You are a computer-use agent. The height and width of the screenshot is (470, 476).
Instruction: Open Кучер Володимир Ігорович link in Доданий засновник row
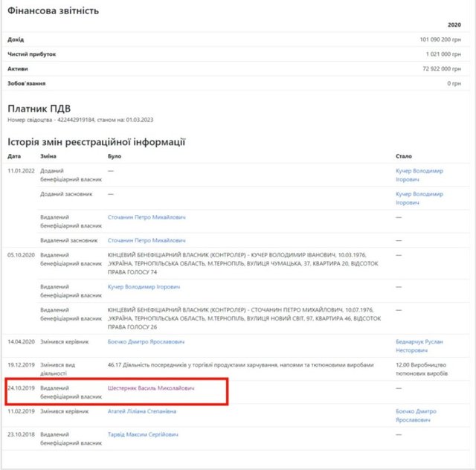(419, 194)
